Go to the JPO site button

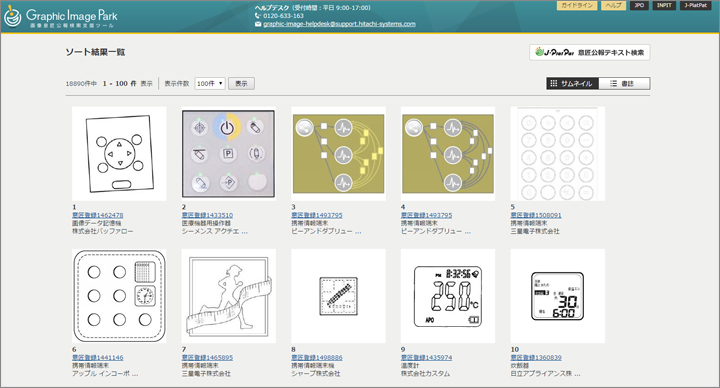(x=639, y=6)
